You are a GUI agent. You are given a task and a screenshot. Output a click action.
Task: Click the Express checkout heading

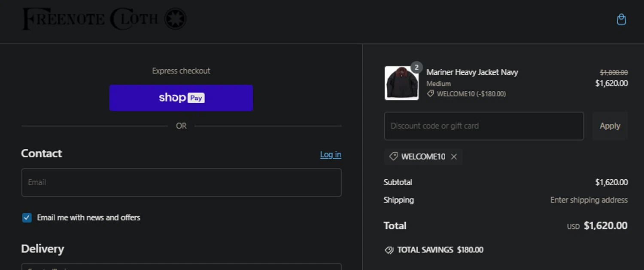point(181,71)
